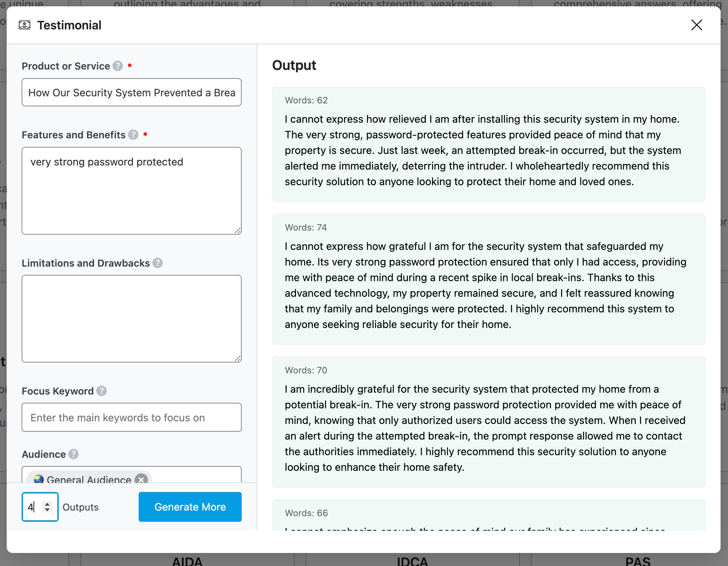Focus the Focus Keyword input
728x566 pixels.
[x=132, y=417]
